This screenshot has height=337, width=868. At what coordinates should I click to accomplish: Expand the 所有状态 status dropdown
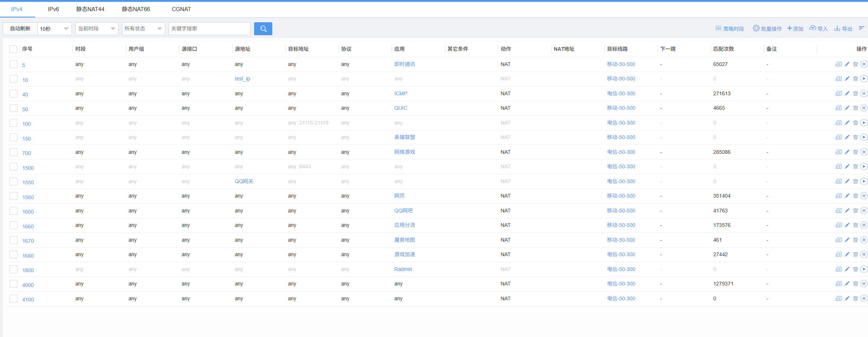point(143,29)
